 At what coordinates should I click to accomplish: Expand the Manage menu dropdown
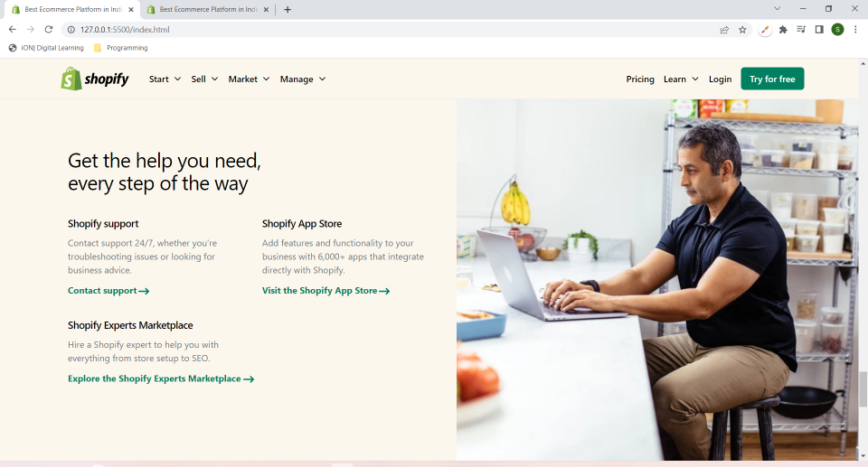click(303, 79)
